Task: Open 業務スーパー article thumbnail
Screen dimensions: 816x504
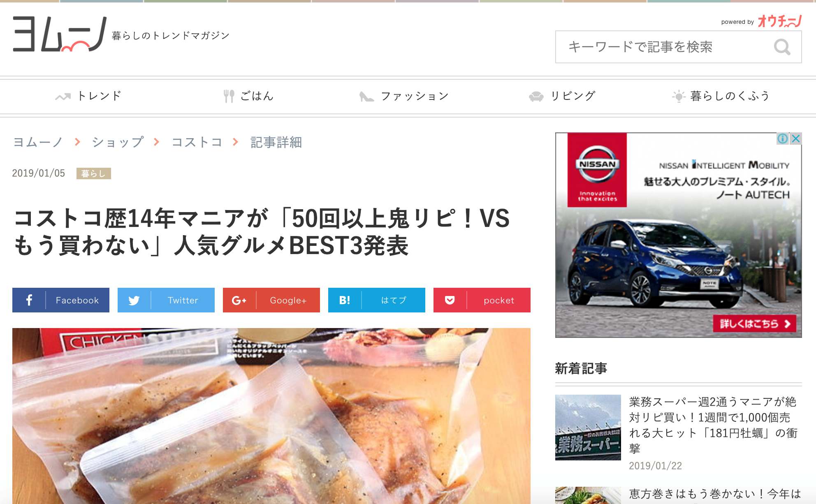Action: click(588, 428)
